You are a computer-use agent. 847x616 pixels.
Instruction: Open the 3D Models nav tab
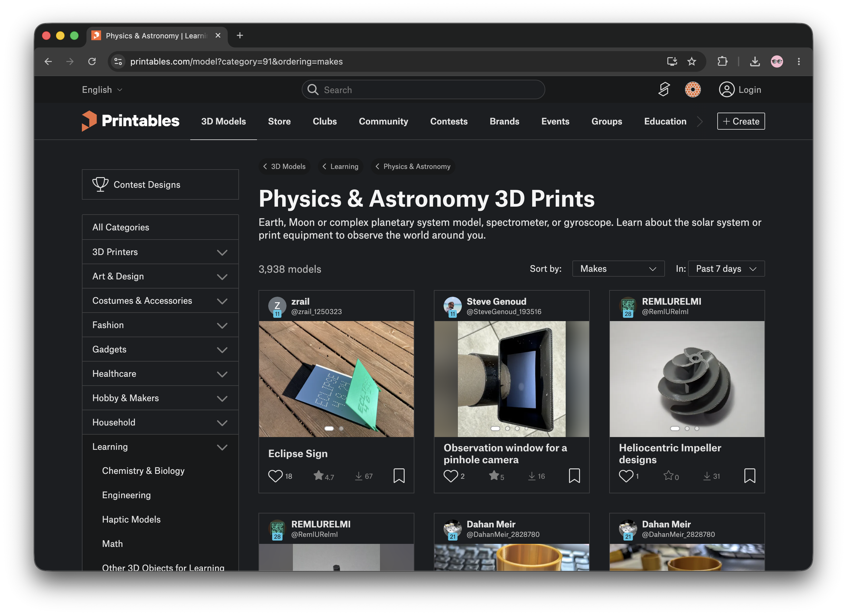tap(223, 121)
